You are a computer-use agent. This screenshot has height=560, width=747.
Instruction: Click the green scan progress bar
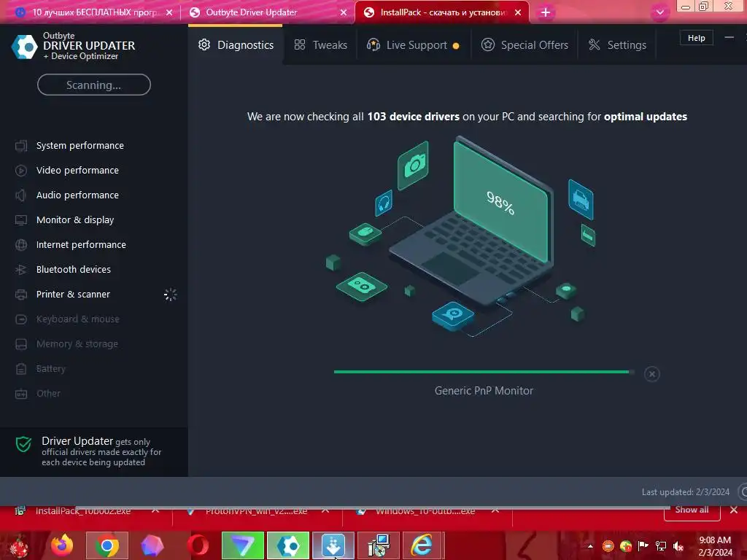tap(484, 372)
